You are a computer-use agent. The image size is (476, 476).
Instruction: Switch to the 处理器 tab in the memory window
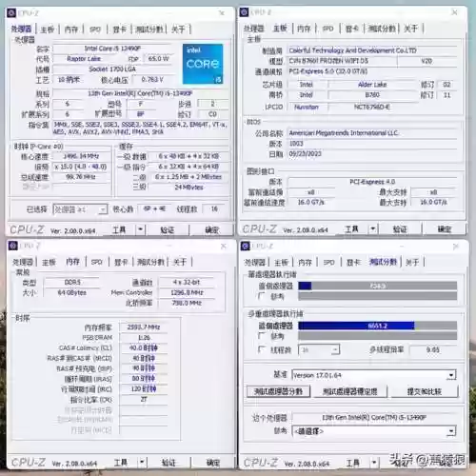point(23,262)
